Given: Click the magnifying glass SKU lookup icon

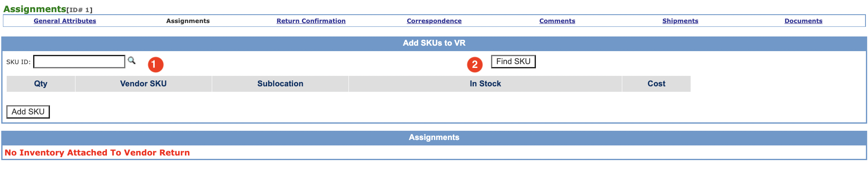Looking at the screenshot, I should [132, 60].
